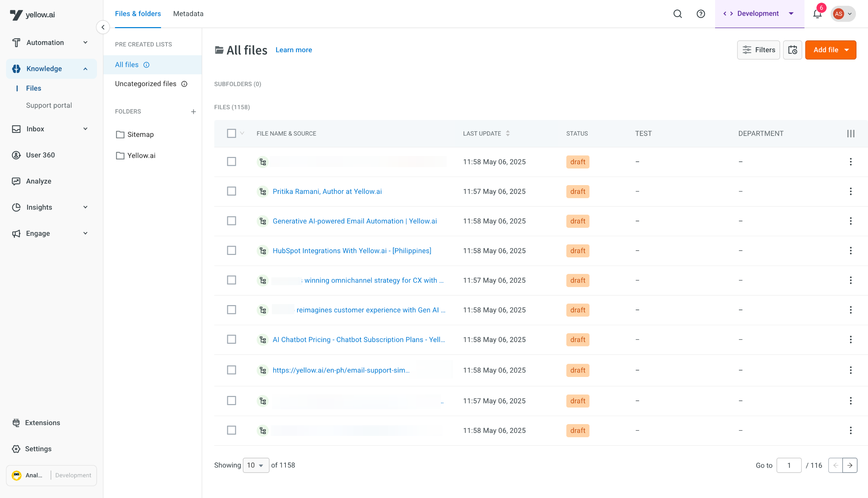Open the three-dot menu for the Pritika Ramani row
Screen dimensions: 868x498
(851, 192)
